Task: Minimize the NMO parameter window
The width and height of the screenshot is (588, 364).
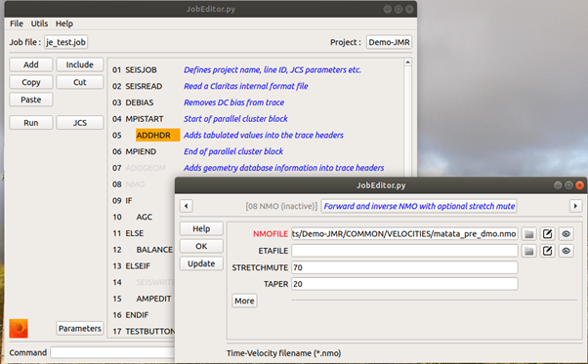Action: tap(558, 185)
